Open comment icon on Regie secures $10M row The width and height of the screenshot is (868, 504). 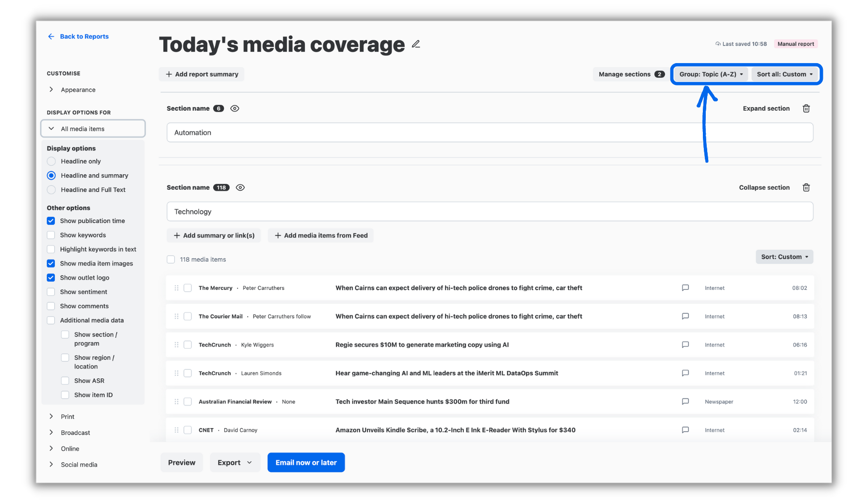685,345
